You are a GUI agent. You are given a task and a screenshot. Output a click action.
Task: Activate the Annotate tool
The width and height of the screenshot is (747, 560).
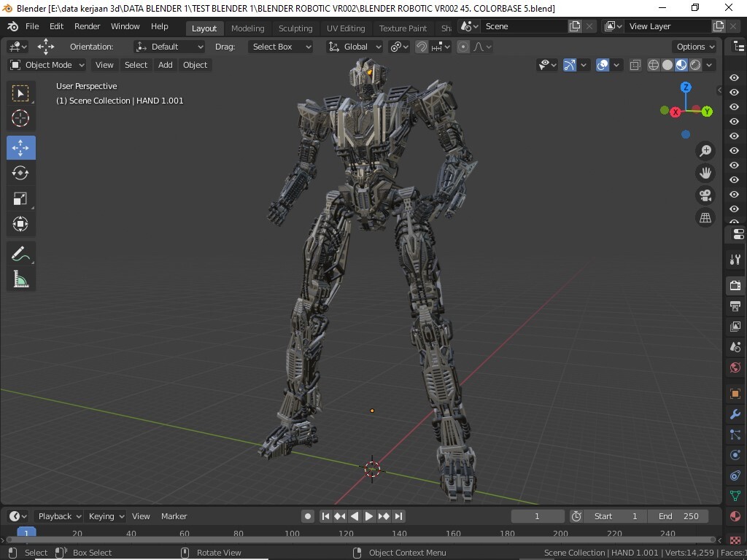[x=20, y=254]
